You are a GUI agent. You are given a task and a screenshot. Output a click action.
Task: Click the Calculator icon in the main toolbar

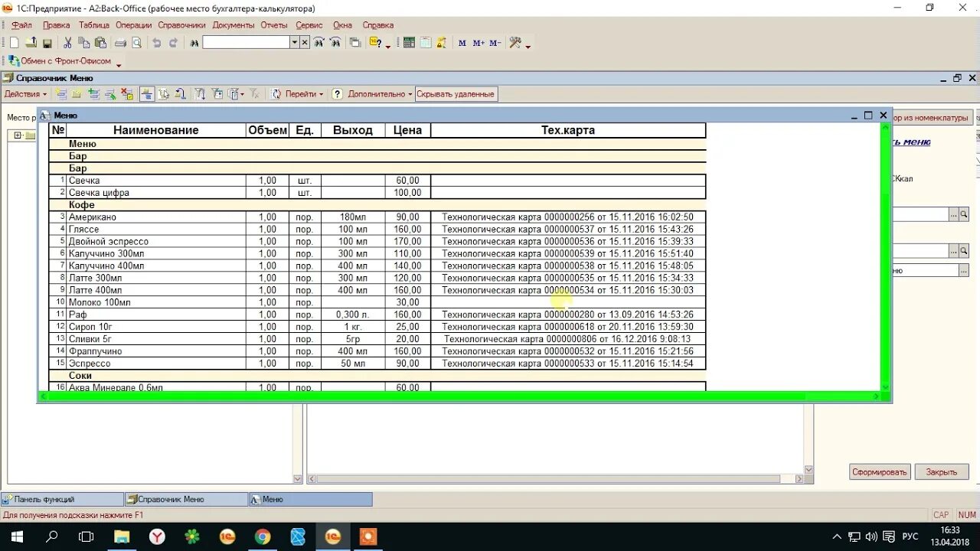pos(409,43)
